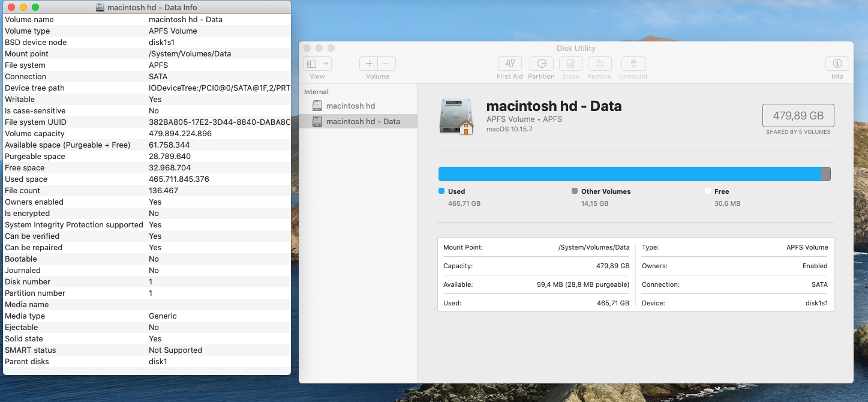Screen dimensions: 868x402
Task: Click the blue used portion of the storage bar
Action: click(630, 174)
